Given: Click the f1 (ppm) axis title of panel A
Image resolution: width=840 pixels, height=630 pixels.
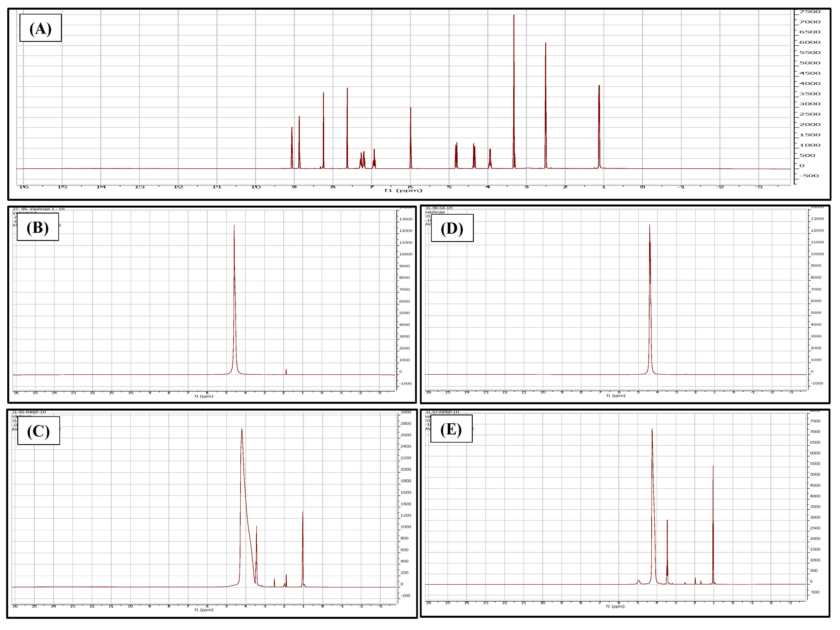Looking at the screenshot, I should pos(403,190).
